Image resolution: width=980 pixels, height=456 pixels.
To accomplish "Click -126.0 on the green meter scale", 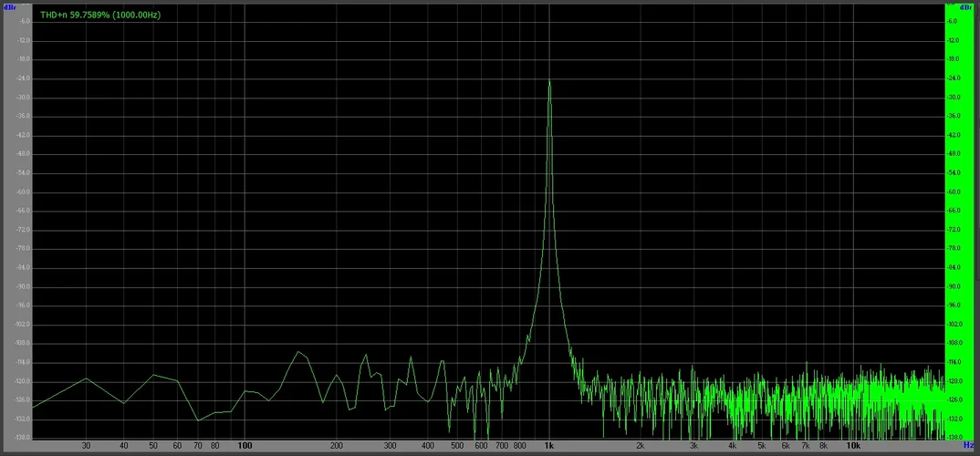I will [x=954, y=399].
